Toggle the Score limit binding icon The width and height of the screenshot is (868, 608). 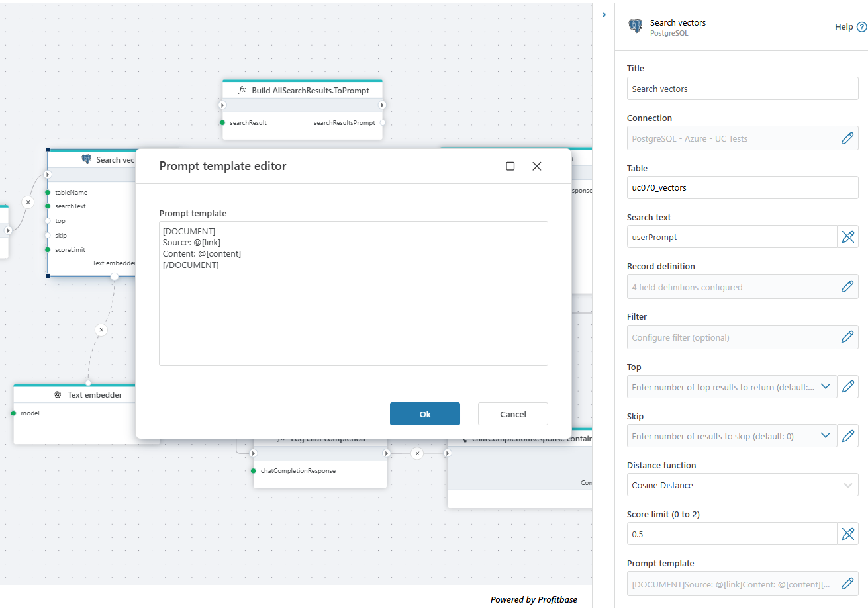coord(848,534)
